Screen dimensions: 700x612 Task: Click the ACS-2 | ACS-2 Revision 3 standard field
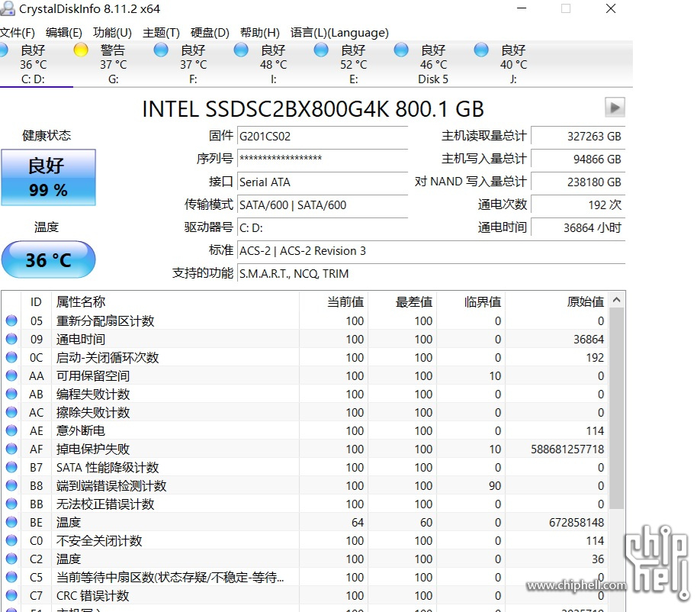pyautogui.click(x=431, y=250)
